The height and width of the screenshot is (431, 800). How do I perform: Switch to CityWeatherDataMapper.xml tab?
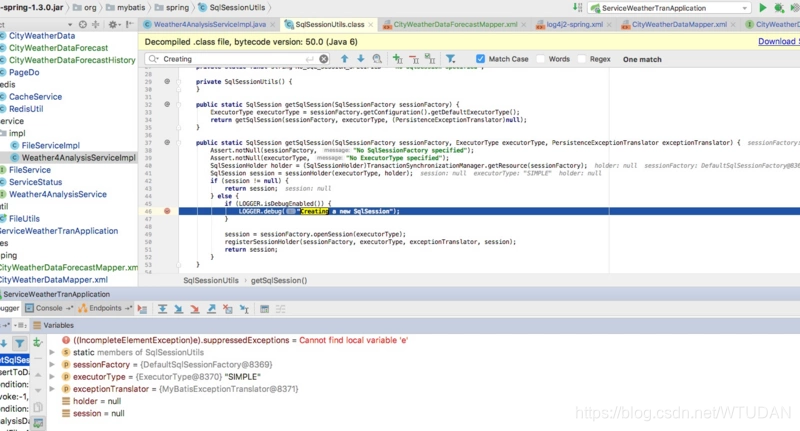tap(679, 24)
